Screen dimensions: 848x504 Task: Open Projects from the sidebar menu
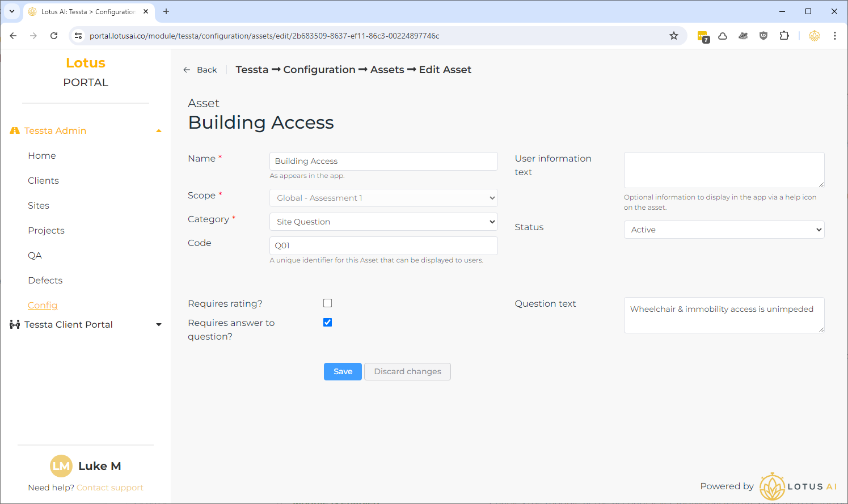click(x=46, y=230)
